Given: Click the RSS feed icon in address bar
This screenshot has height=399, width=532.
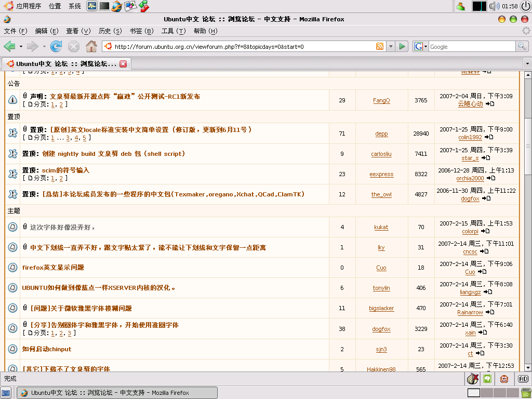Looking at the screenshot, I should [380, 46].
